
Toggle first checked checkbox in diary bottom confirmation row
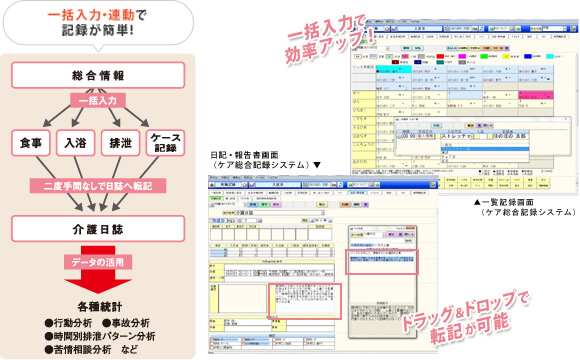tap(212, 340)
